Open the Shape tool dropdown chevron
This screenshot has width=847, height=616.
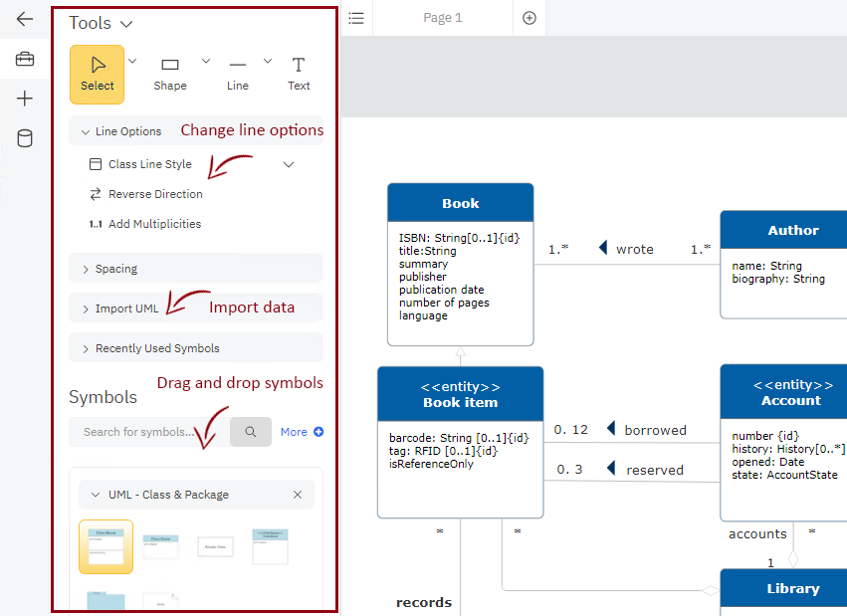point(206,59)
